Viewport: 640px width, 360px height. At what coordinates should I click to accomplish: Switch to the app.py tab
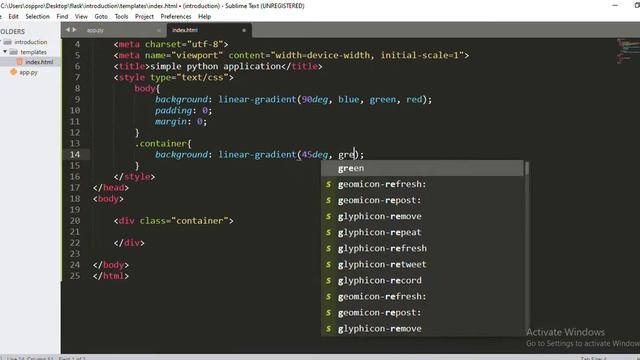click(95, 30)
